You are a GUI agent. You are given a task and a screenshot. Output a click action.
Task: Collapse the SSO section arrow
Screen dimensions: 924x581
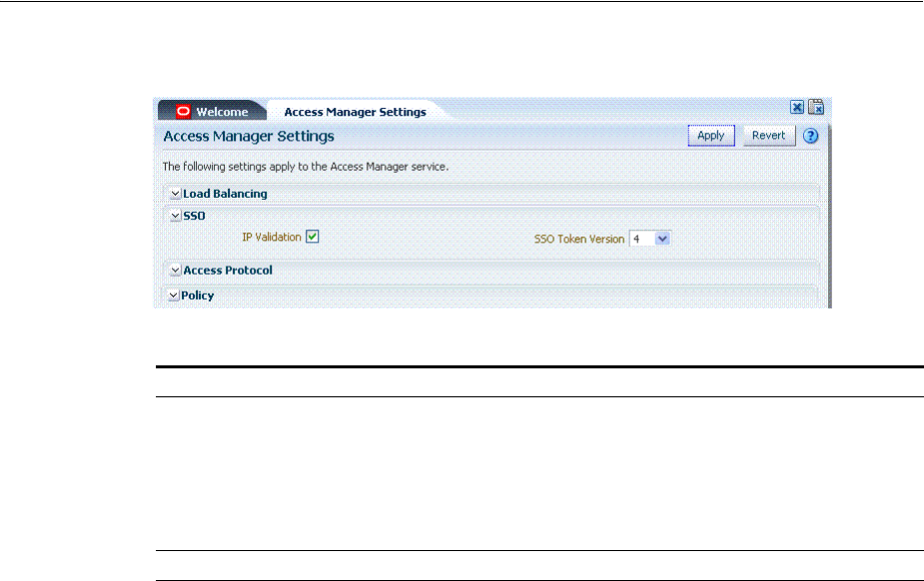pyautogui.click(x=175, y=216)
